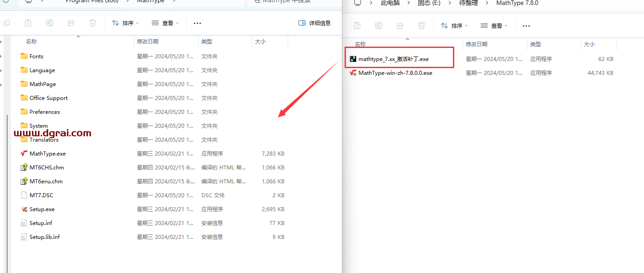This screenshot has height=273, width=644.
Task: Open 排序 sort dropdown in left window
Action: point(125,23)
